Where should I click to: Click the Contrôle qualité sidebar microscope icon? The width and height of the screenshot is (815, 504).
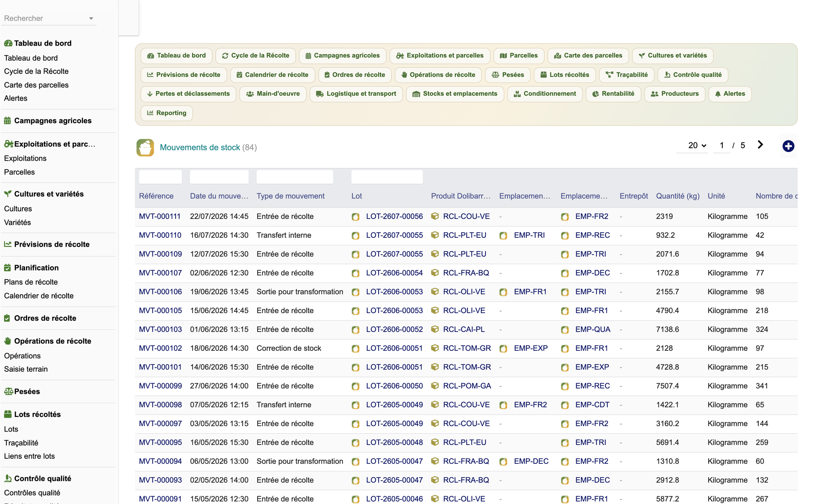click(8, 478)
